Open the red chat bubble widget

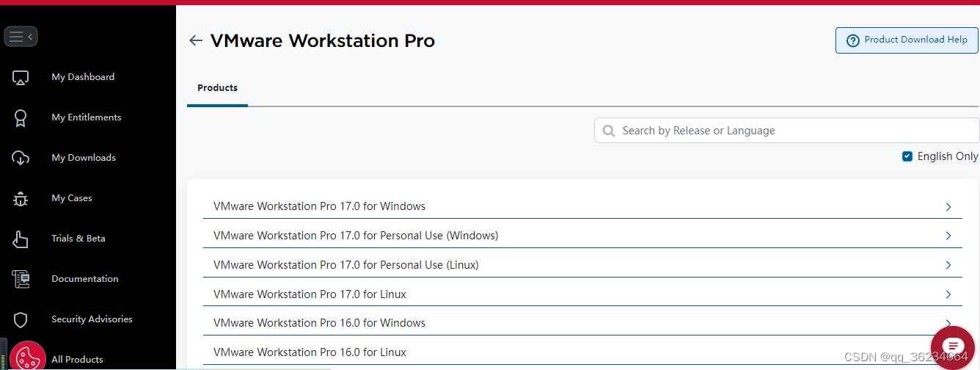953,348
